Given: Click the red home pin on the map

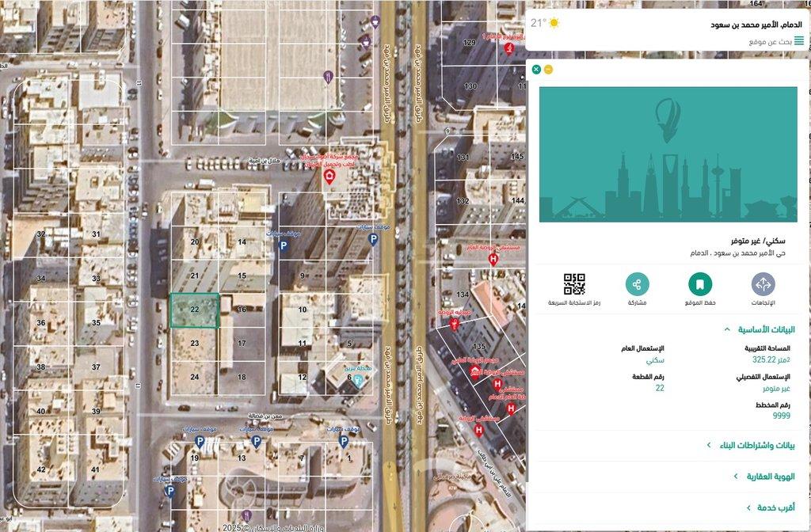Looking at the screenshot, I should click(329, 177).
